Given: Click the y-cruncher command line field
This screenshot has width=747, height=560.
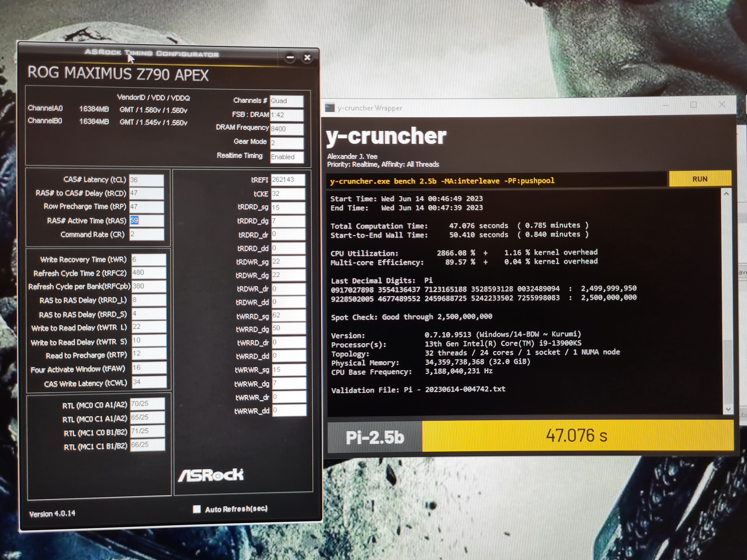Looking at the screenshot, I should [497, 181].
